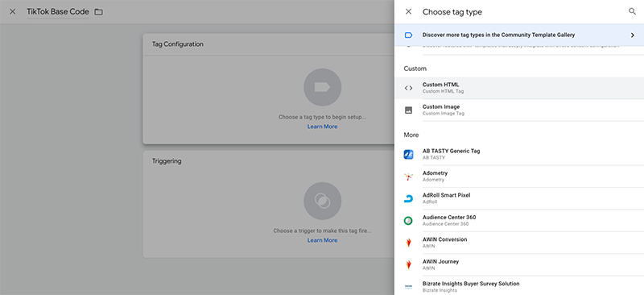
Task: Open search in Choose tag type panel
Action: click(x=632, y=11)
